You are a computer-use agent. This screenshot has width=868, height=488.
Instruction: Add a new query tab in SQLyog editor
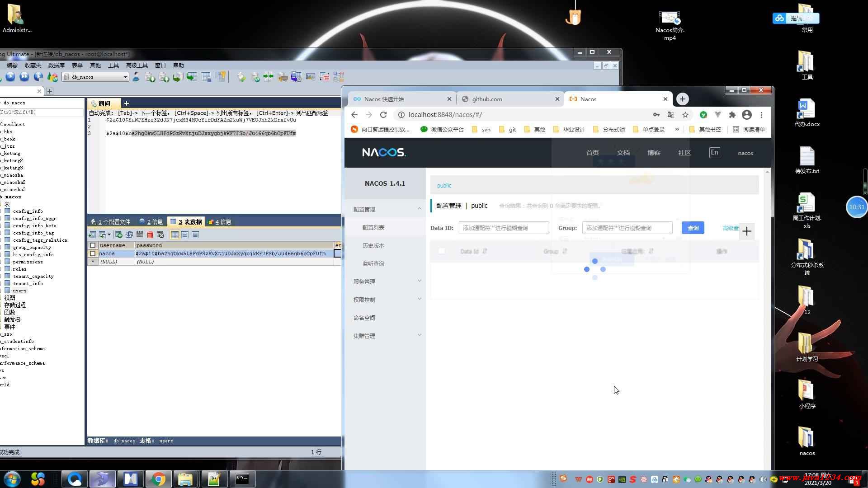[x=127, y=103]
